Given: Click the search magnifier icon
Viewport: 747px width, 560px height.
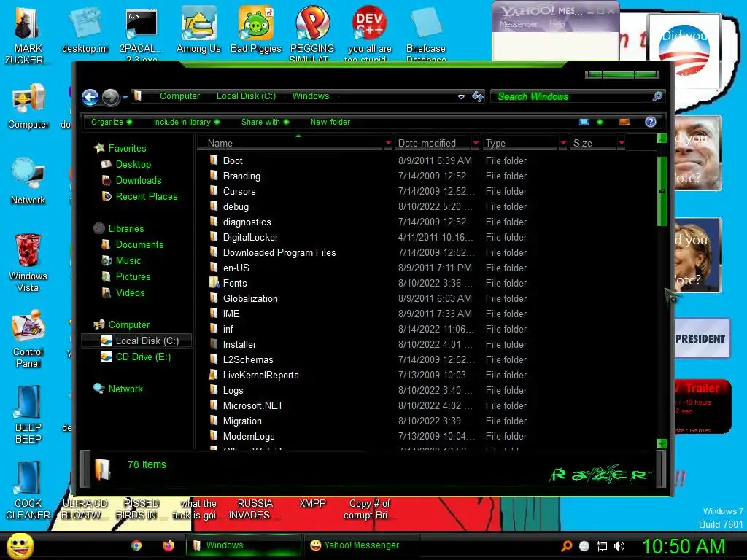Looking at the screenshot, I should point(657,97).
